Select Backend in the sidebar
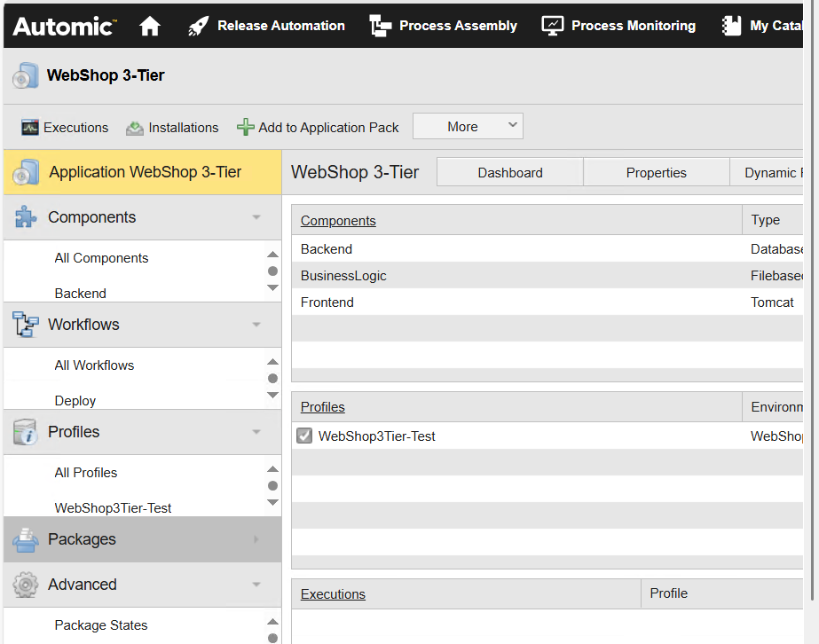 click(x=81, y=294)
